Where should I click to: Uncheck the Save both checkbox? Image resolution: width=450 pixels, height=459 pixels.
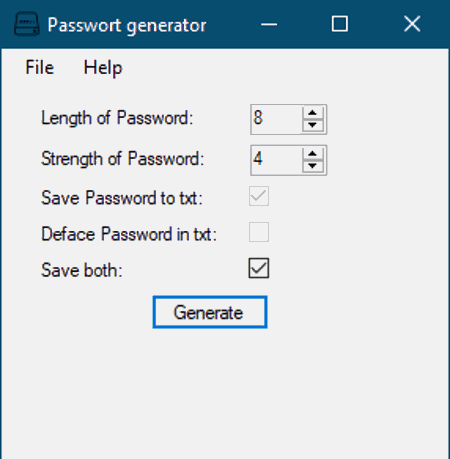[x=259, y=268]
